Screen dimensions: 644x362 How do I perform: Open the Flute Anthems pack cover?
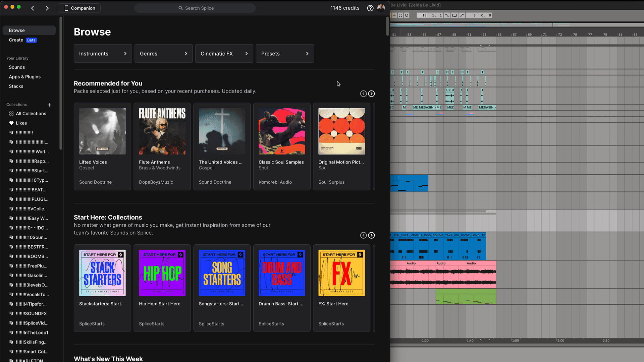(x=162, y=131)
